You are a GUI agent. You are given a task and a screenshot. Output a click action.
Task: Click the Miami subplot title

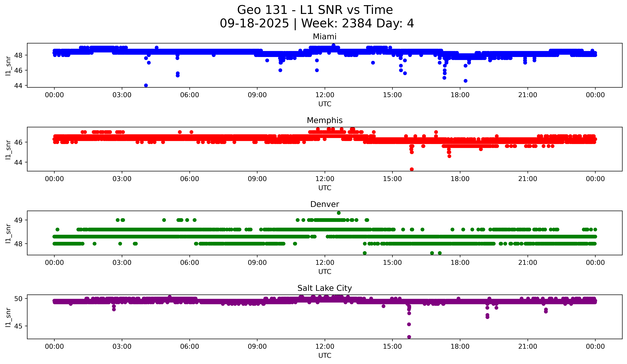click(324, 37)
